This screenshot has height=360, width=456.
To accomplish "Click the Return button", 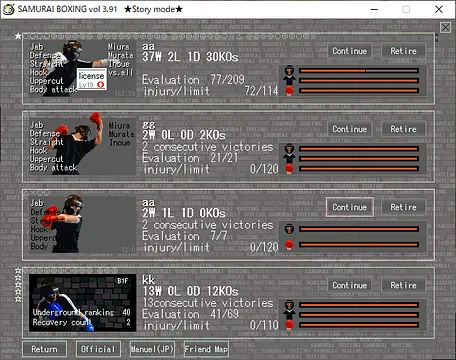I will click(x=44, y=349).
